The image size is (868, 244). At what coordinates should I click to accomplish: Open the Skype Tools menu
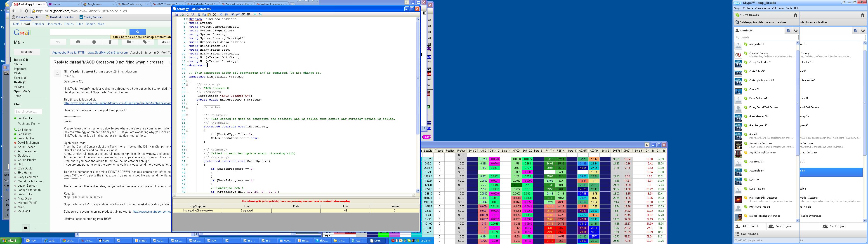789,8
